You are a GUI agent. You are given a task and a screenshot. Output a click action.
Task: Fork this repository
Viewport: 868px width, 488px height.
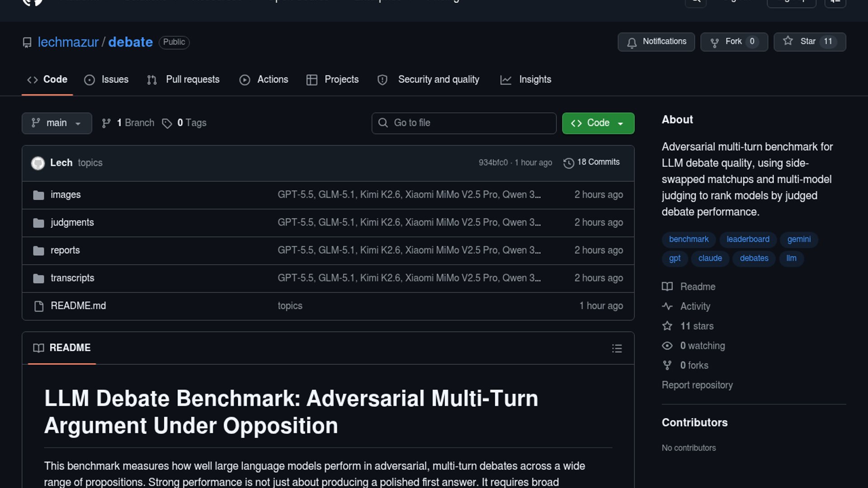[734, 42]
